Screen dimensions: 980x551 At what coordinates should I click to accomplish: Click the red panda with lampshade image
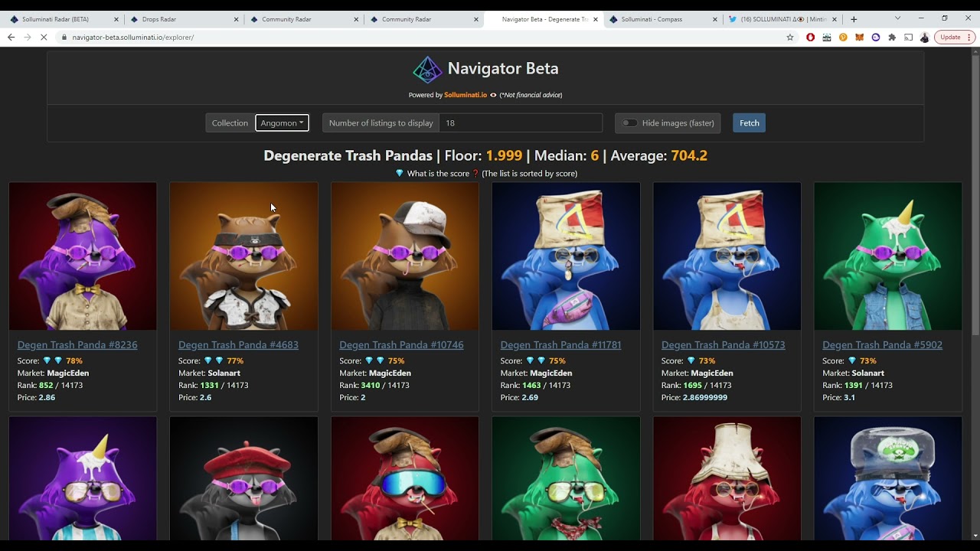point(727,479)
